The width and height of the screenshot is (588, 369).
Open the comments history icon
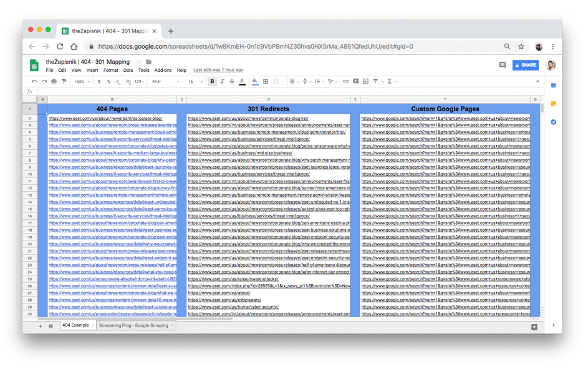502,65
